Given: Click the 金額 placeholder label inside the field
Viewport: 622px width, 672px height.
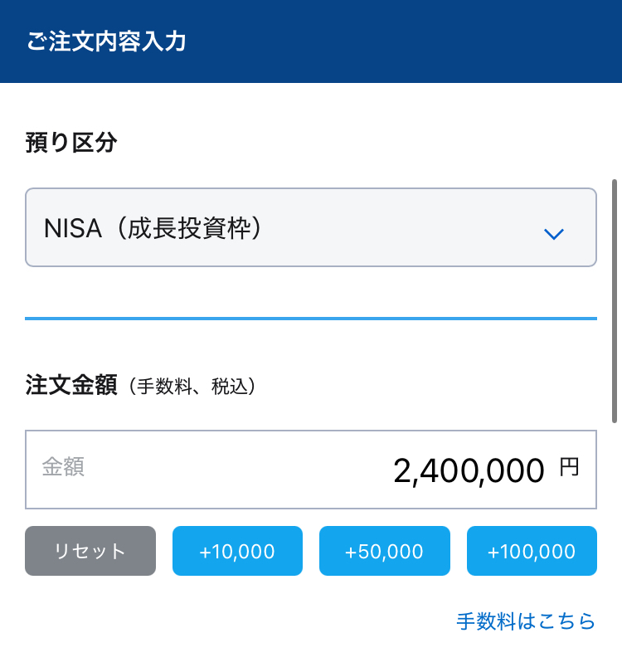Looking at the screenshot, I should [63, 467].
